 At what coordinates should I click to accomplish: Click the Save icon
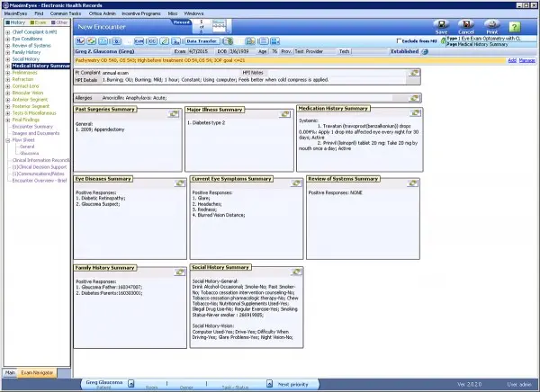click(x=441, y=24)
